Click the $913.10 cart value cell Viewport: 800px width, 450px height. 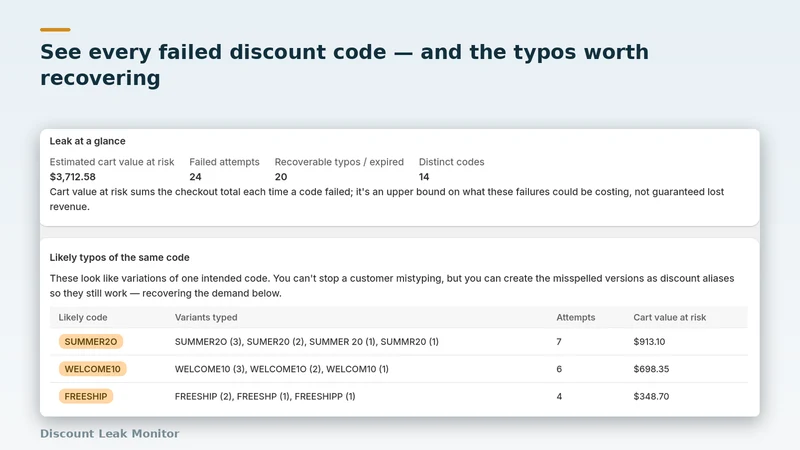click(649, 342)
